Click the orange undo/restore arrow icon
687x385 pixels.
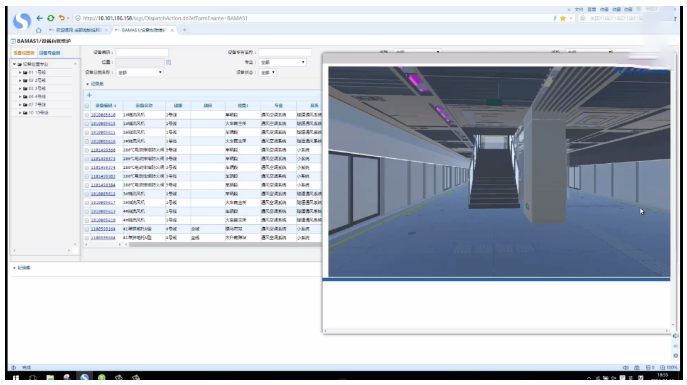point(62,18)
